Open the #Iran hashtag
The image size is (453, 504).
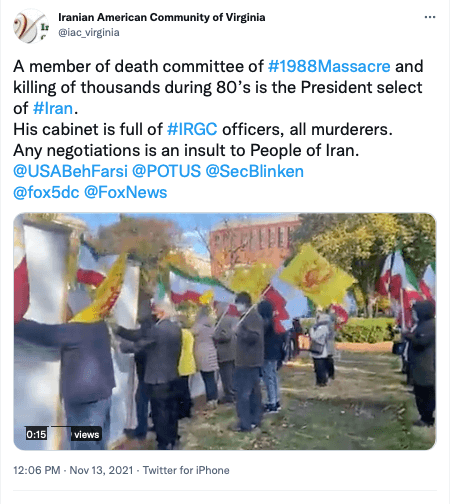click(x=53, y=108)
